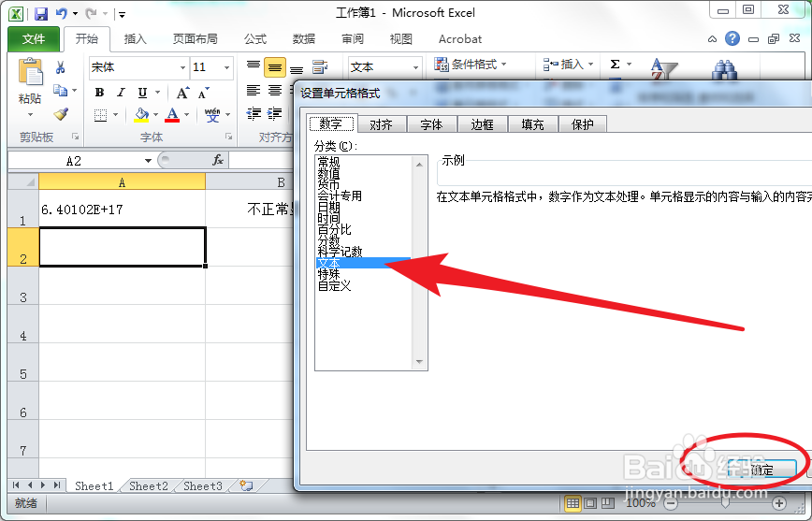Switch to 审阅 ribbon tab
This screenshot has height=521, width=812.
point(353,39)
